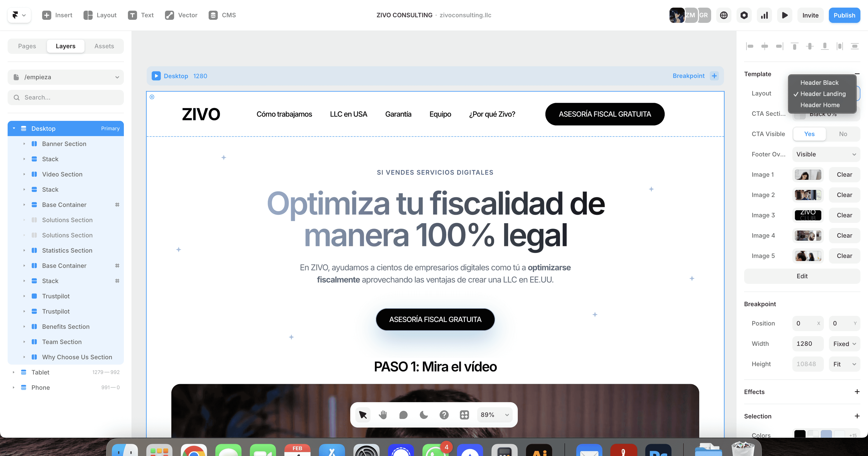Open the site analytics bar-chart icon
The height and width of the screenshot is (456, 868).
pos(764,15)
